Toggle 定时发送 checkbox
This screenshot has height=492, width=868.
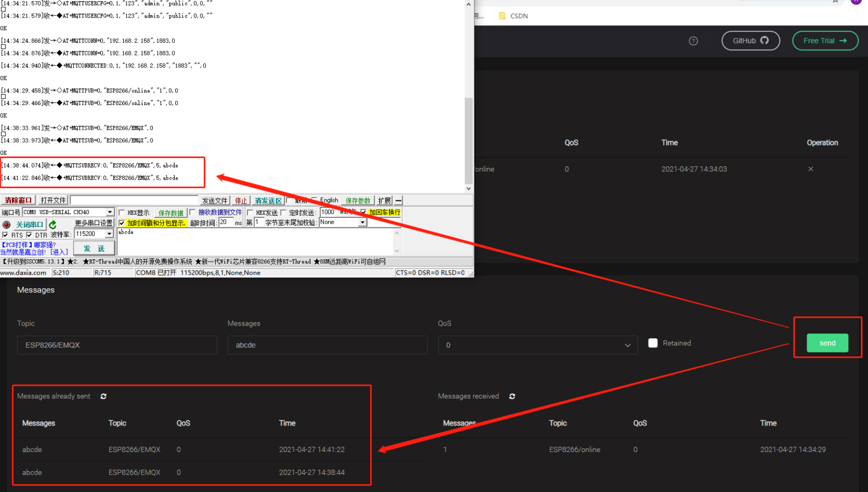tap(283, 213)
